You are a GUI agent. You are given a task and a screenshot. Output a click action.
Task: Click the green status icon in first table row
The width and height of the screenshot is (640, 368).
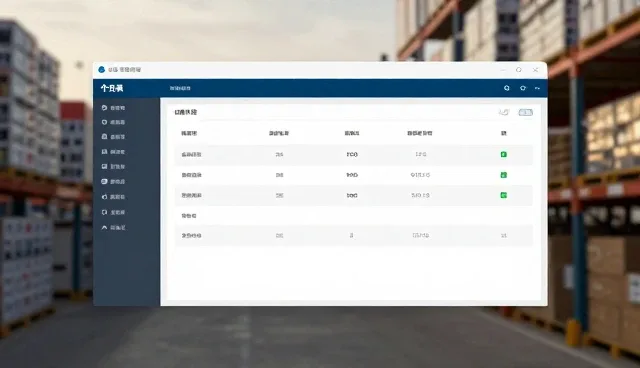coord(504,154)
